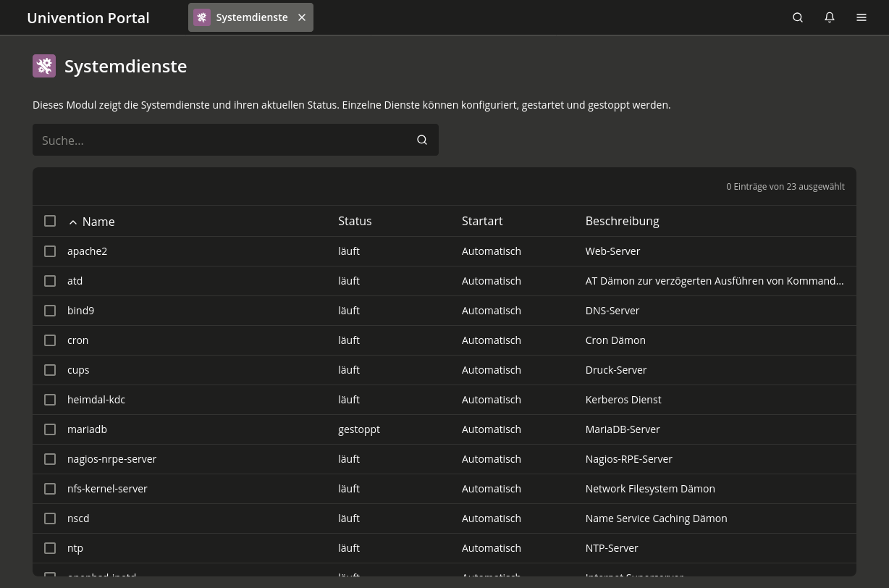Select the apache2 service name
The image size is (889, 588).
pyautogui.click(x=87, y=251)
